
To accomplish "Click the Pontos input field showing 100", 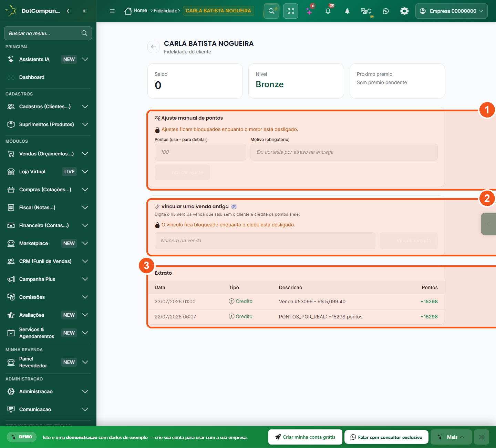I will coord(200,152).
